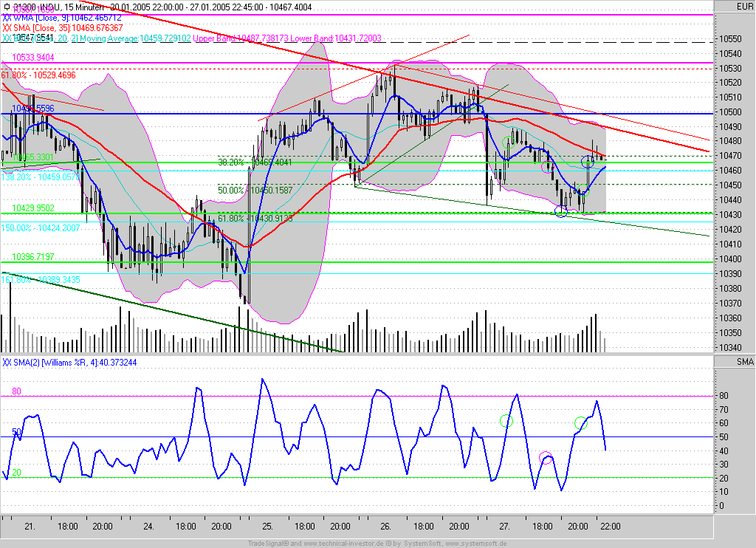Click the blue circle marker near the 10430 low
The image size is (756, 548).
click(x=561, y=210)
